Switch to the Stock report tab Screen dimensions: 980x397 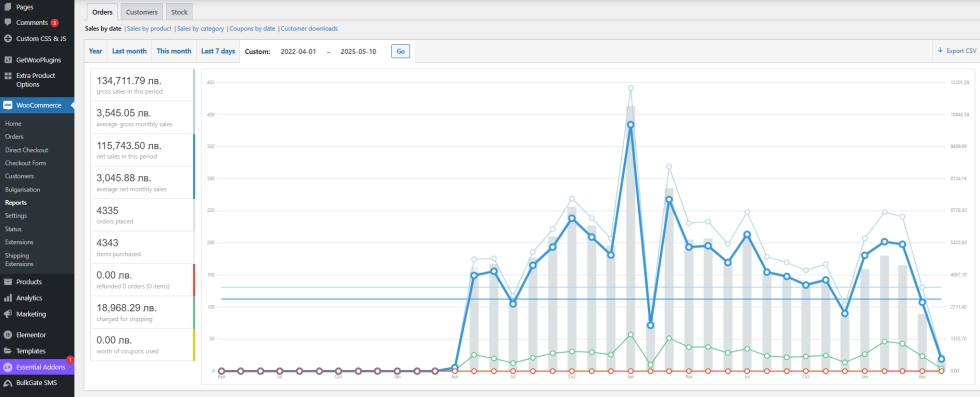(x=179, y=12)
